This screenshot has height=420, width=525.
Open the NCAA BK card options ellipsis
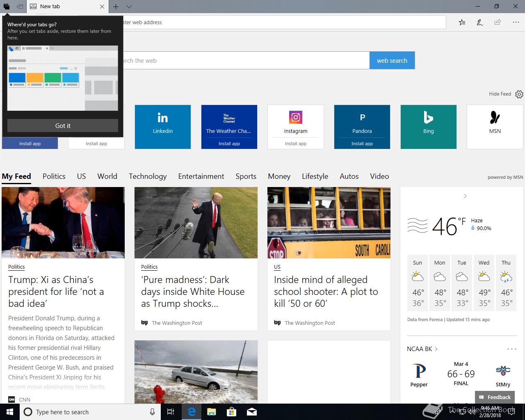click(x=512, y=349)
